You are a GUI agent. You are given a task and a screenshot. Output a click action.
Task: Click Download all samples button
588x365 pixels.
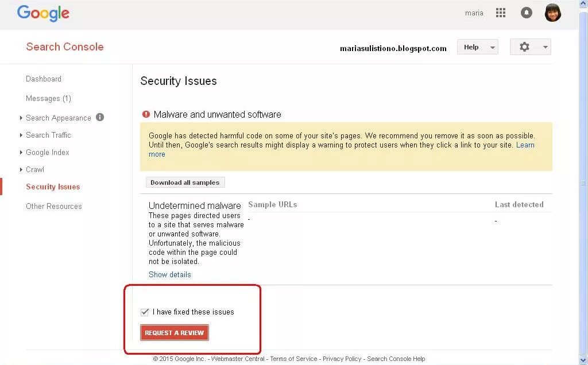pos(185,182)
